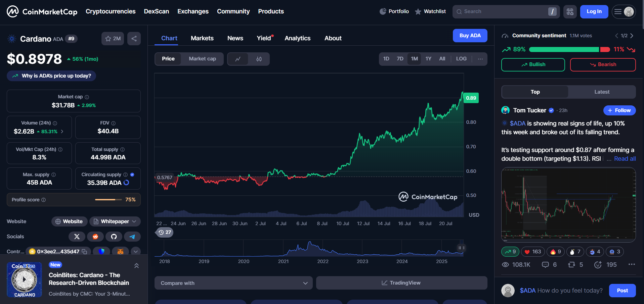Click the share icon next to Cardano
644x304 pixels.
pyautogui.click(x=134, y=39)
